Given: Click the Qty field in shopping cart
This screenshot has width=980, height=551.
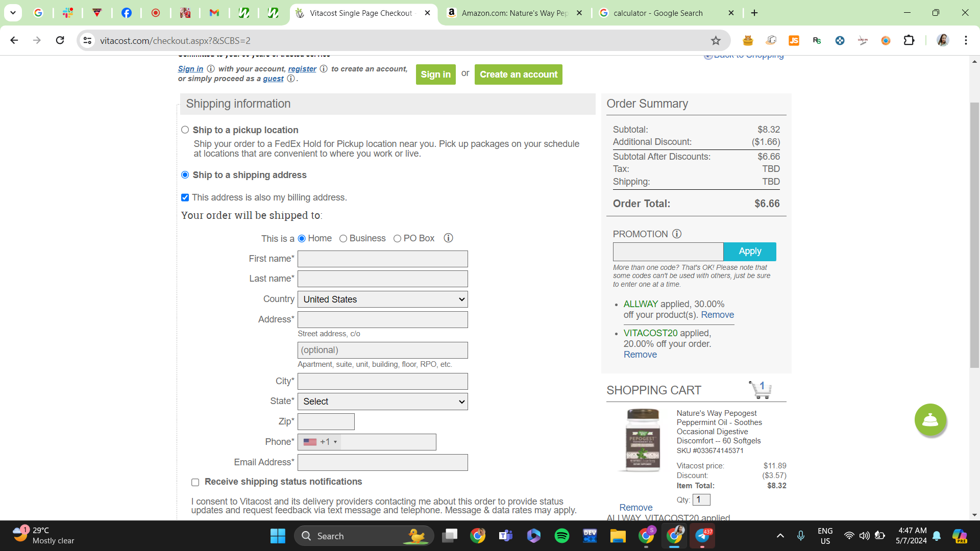Looking at the screenshot, I should coord(701,500).
